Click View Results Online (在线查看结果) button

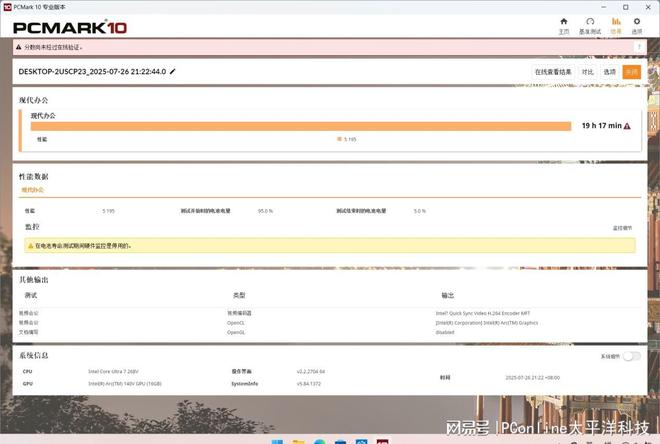point(553,72)
